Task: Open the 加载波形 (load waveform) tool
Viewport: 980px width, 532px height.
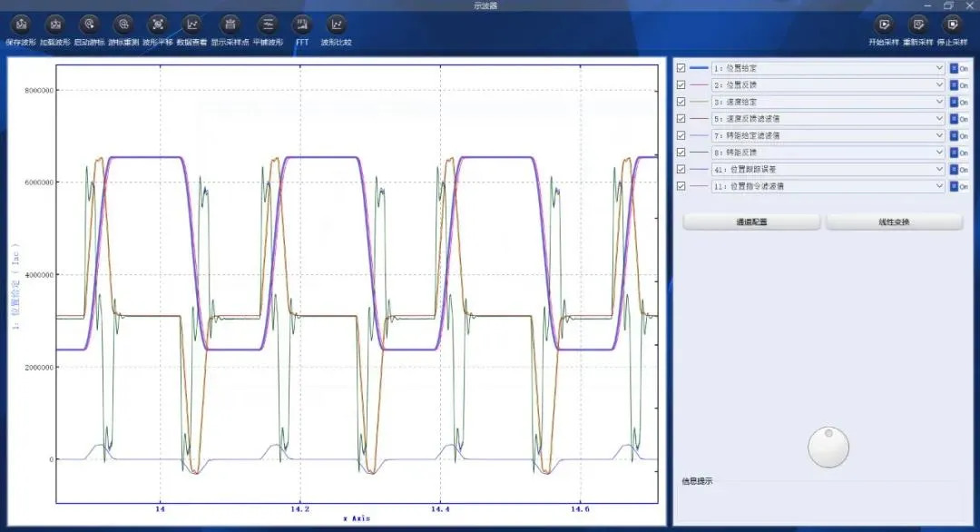Action: coord(54,25)
